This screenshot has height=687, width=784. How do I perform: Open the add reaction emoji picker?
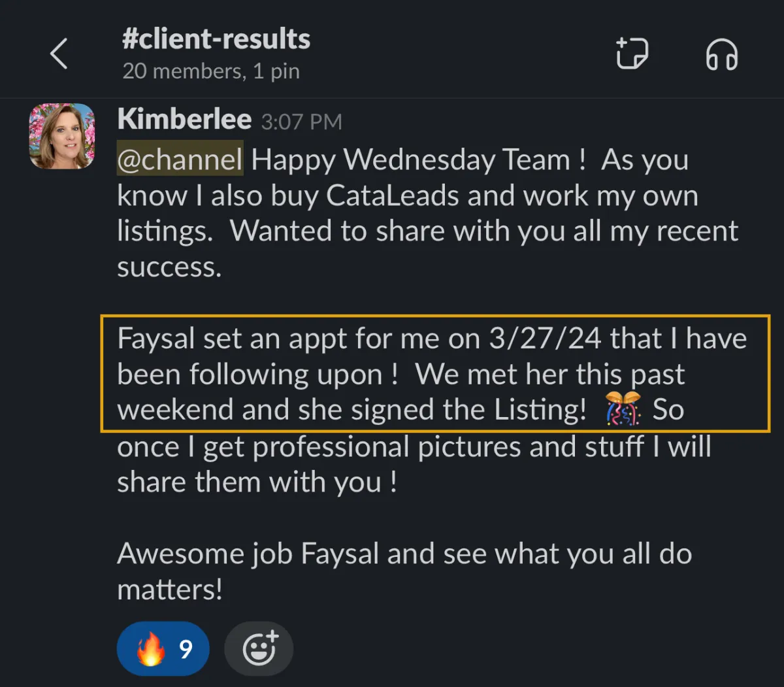(259, 649)
